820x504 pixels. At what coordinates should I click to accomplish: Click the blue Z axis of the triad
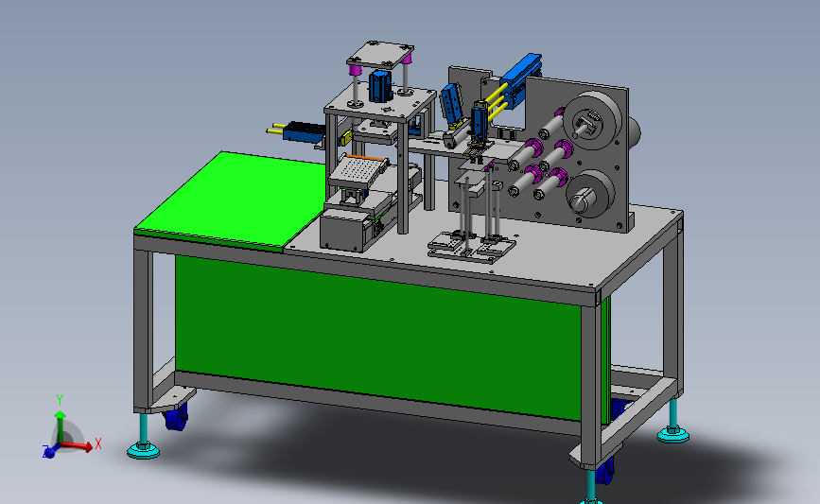(50, 451)
